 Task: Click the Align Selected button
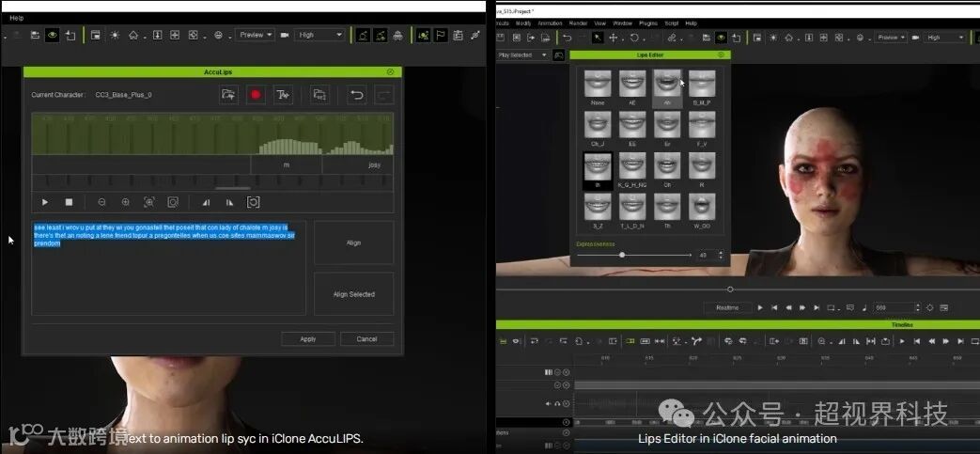pos(353,294)
